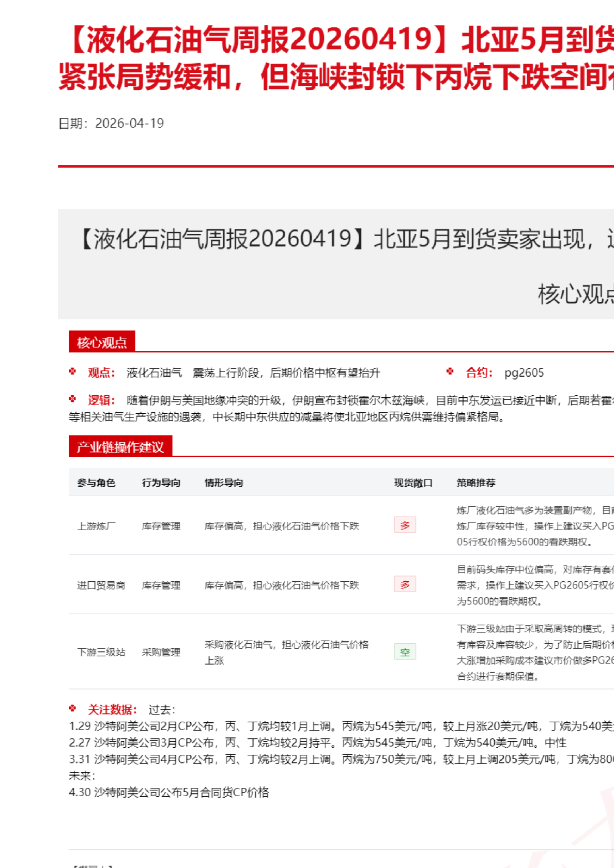Click 库存偏高 text in 上游炼厂 row
This screenshot has height=868, width=614.
(x=282, y=526)
